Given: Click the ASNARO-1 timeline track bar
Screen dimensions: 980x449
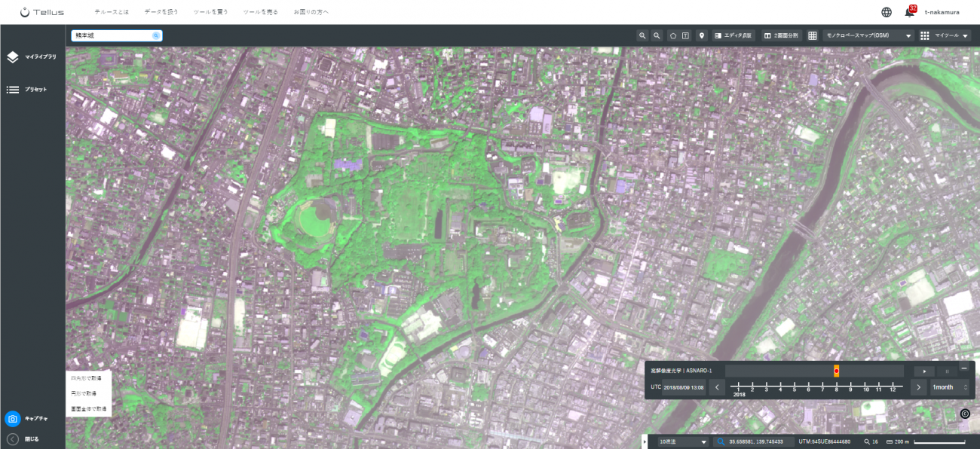Looking at the screenshot, I should [x=813, y=371].
